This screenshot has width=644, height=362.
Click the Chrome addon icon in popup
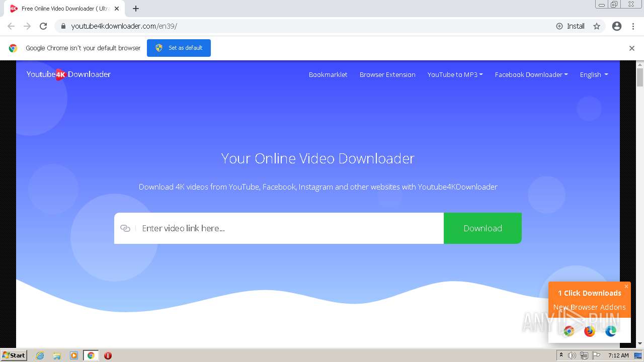[x=569, y=331]
